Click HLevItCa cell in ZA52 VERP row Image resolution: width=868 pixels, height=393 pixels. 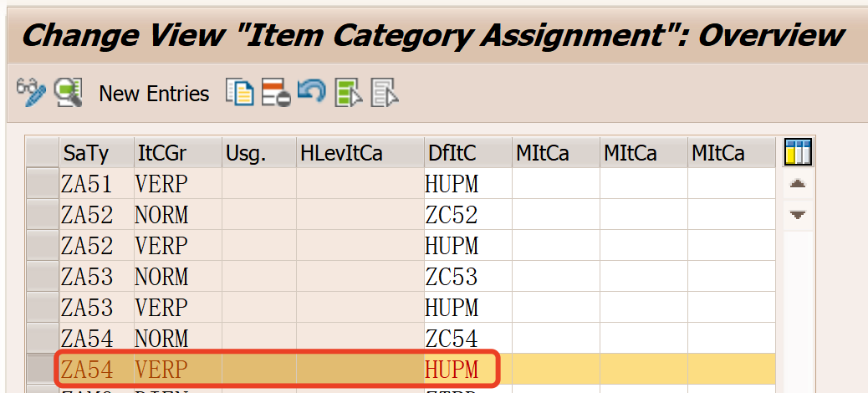360,246
